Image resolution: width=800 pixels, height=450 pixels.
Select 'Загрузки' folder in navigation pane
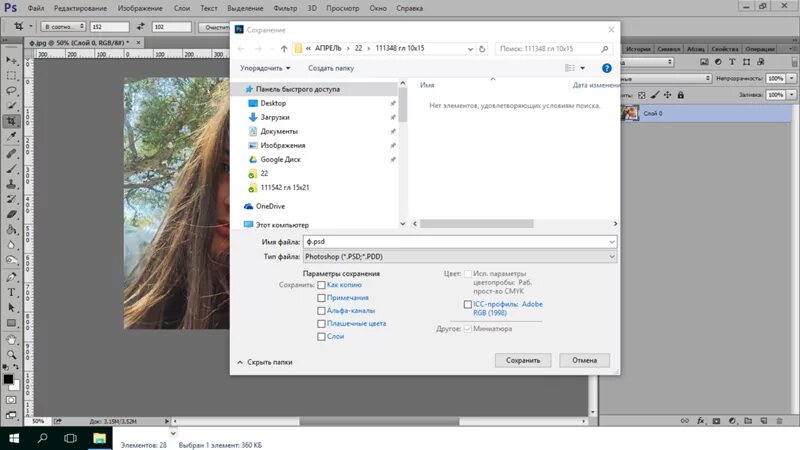click(274, 117)
